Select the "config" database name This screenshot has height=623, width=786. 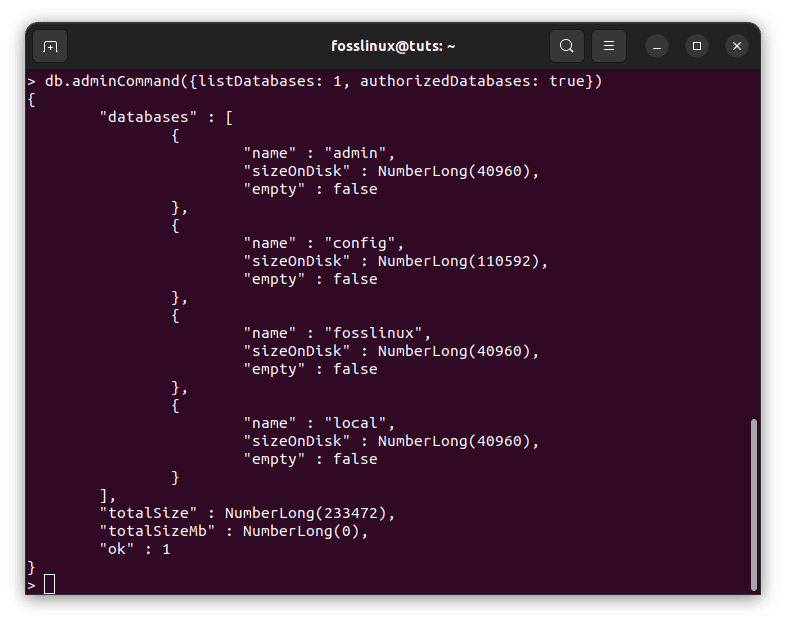pyautogui.click(x=360, y=243)
